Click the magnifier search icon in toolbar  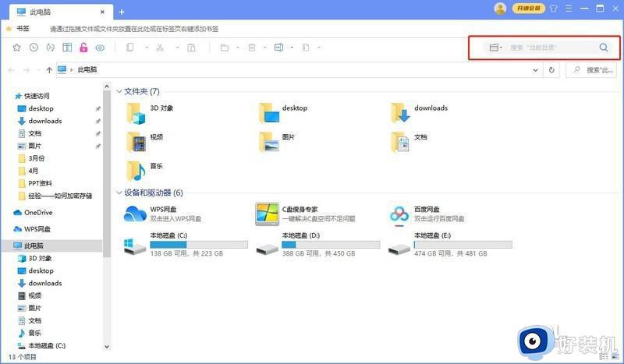pyautogui.click(x=604, y=48)
